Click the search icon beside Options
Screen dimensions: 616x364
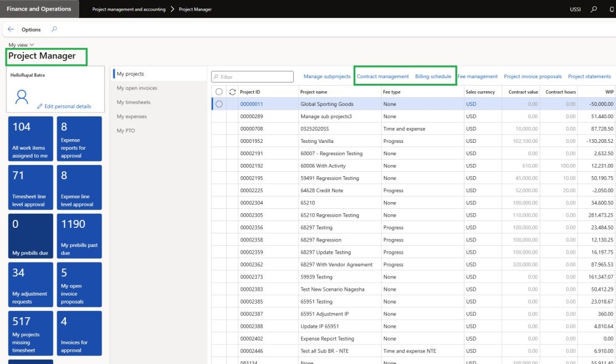click(54, 29)
